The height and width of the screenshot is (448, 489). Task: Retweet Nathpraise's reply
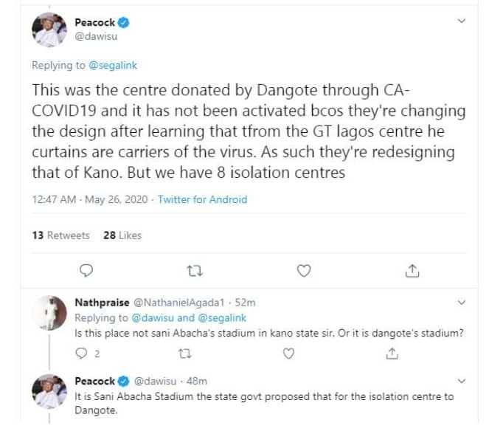coord(185,354)
